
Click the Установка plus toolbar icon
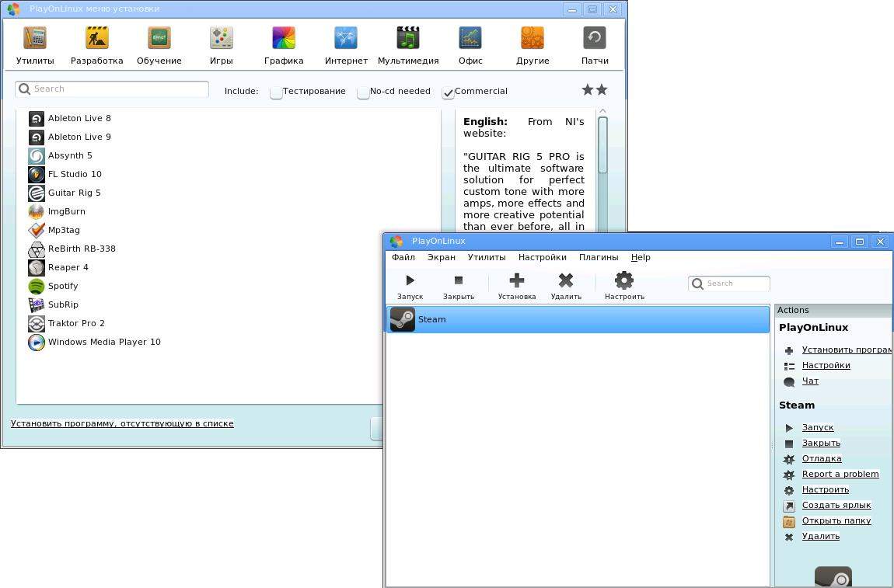[517, 281]
